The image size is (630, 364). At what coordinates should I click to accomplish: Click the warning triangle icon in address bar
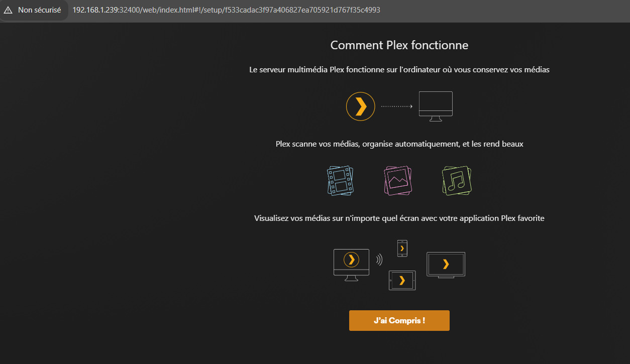click(x=8, y=10)
